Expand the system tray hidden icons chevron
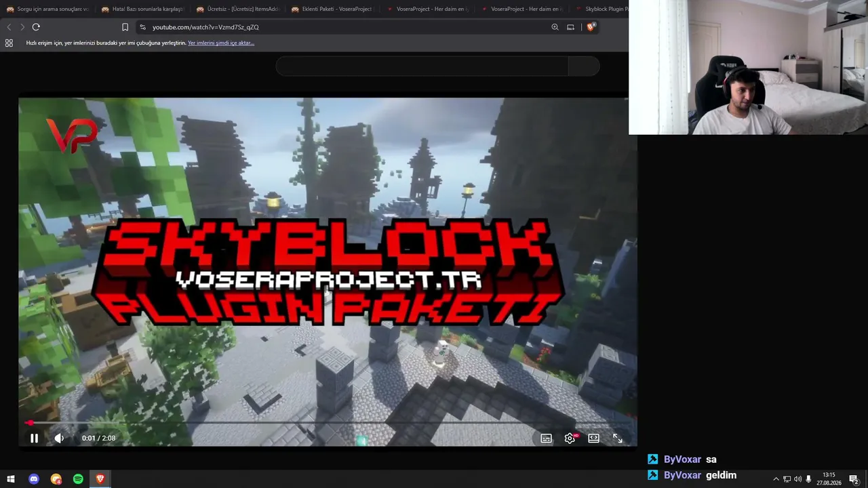 click(776, 479)
